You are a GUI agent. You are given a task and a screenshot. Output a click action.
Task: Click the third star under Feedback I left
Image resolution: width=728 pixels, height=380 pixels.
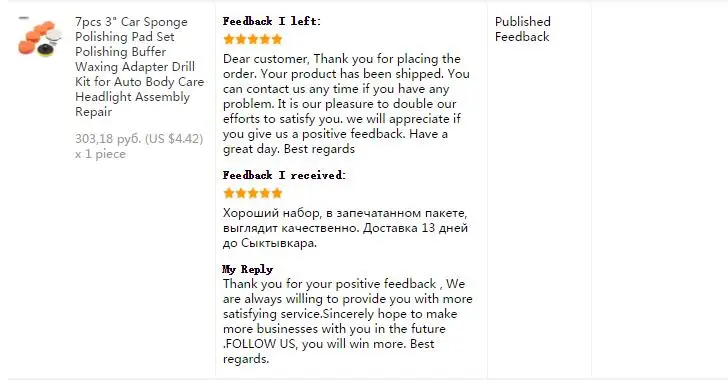tap(253, 39)
